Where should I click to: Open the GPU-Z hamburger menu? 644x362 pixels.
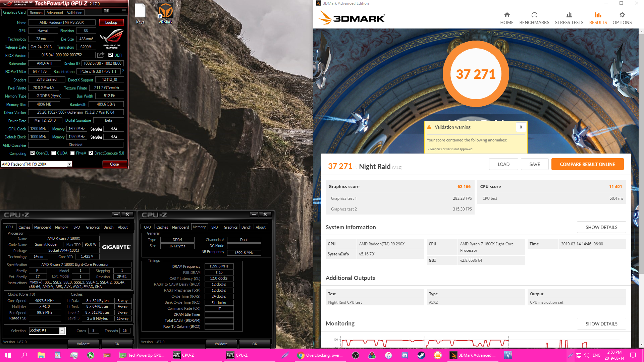click(124, 11)
